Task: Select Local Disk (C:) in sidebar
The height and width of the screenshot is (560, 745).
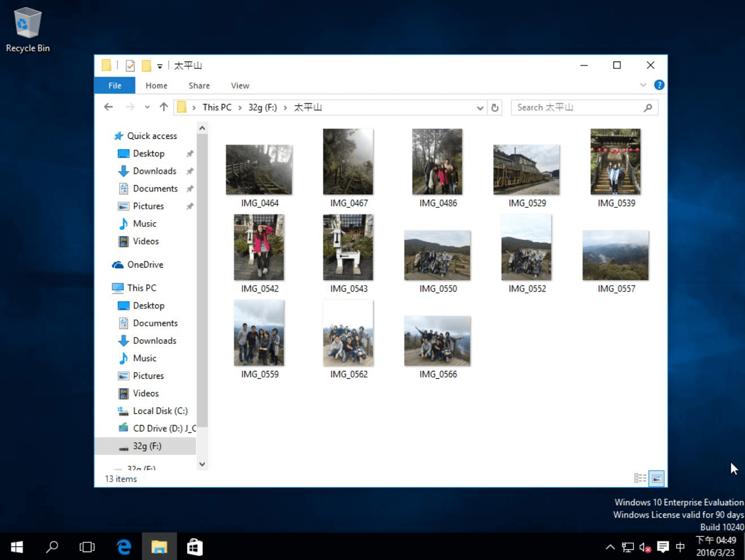Action: (x=160, y=411)
